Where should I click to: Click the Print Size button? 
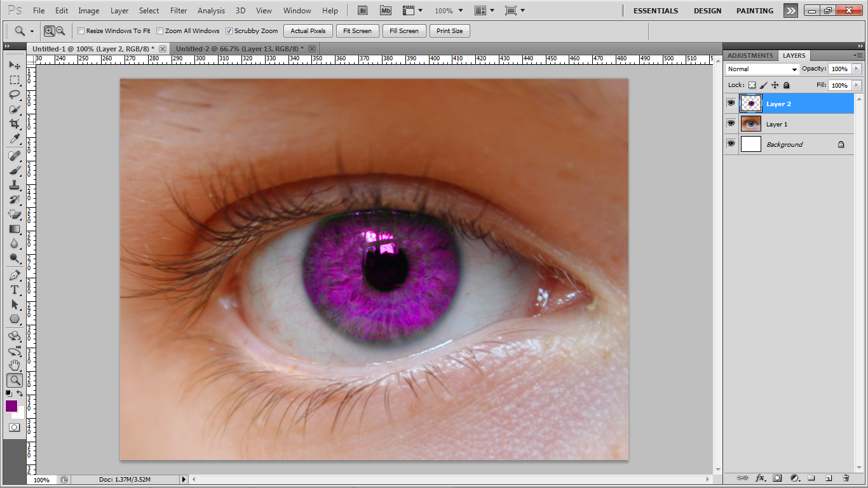[x=449, y=30]
